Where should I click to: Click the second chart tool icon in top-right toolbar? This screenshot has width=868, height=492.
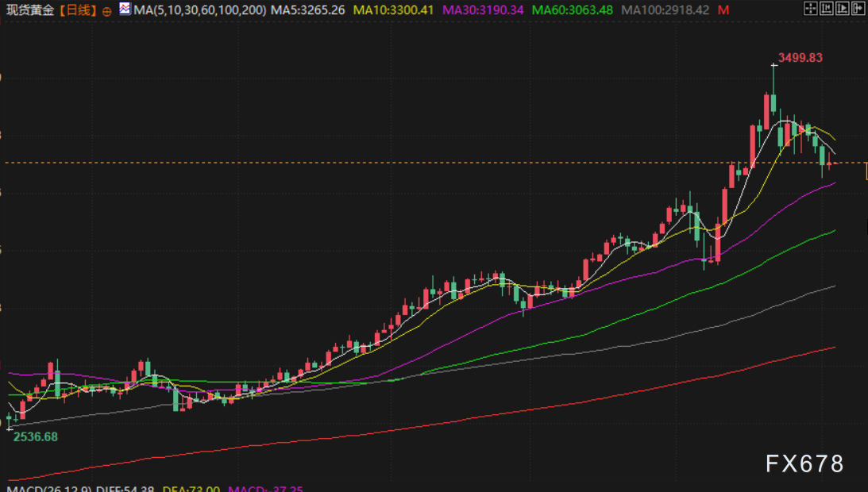tap(826, 10)
